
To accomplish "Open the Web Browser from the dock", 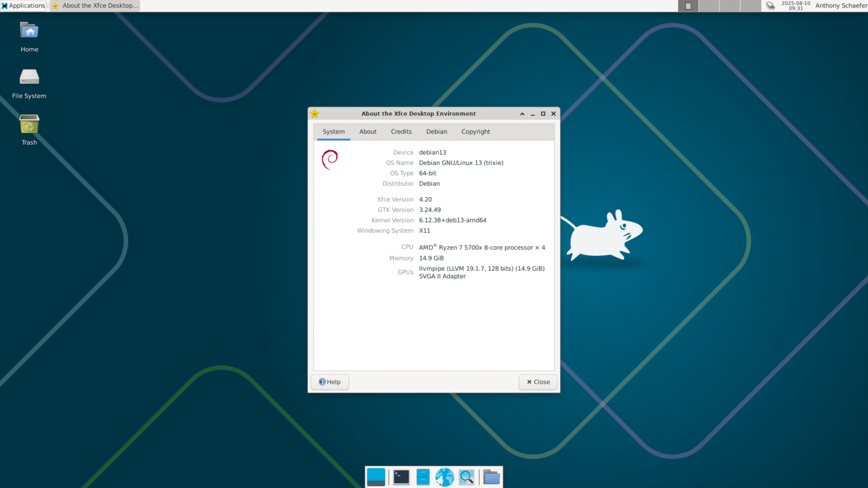I will (445, 477).
